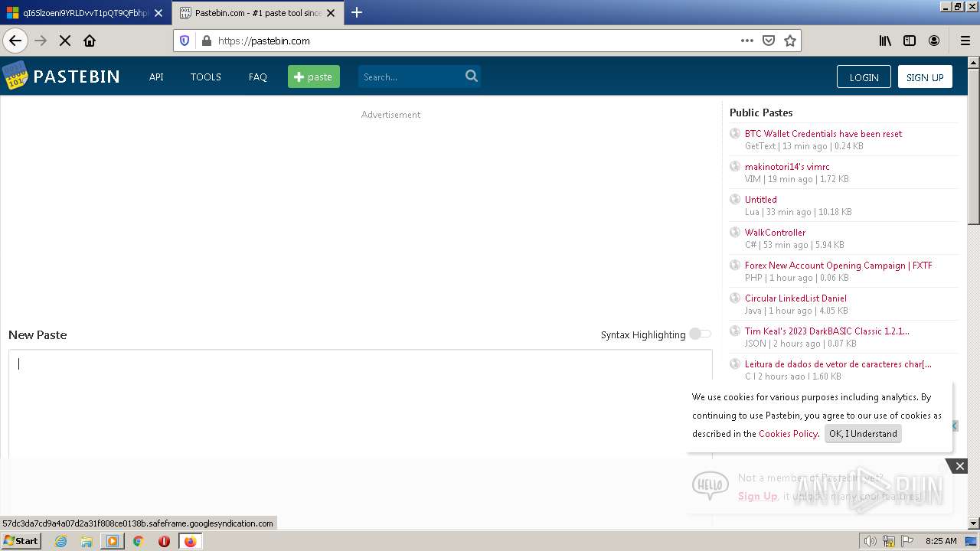Close the first browser tab

(x=158, y=13)
